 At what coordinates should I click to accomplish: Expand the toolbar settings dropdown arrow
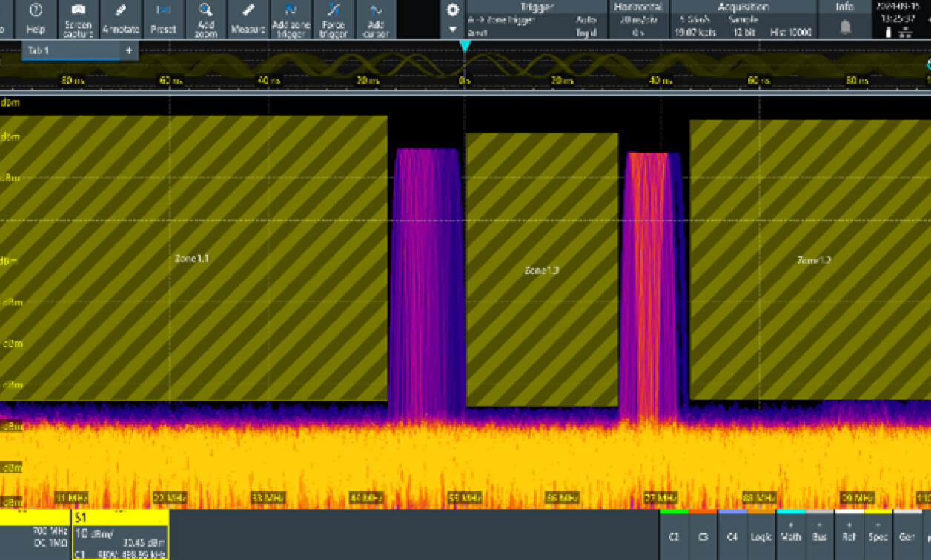pyautogui.click(x=451, y=27)
